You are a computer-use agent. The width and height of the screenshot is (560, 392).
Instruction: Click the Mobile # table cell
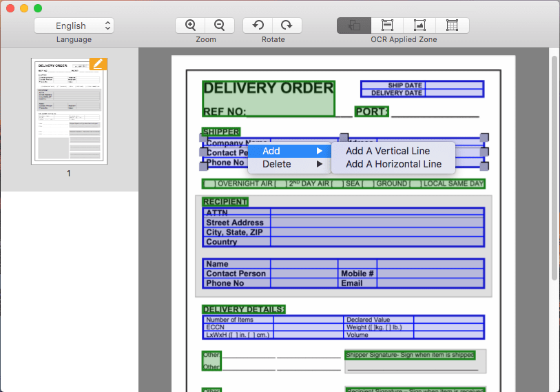coord(357,274)
